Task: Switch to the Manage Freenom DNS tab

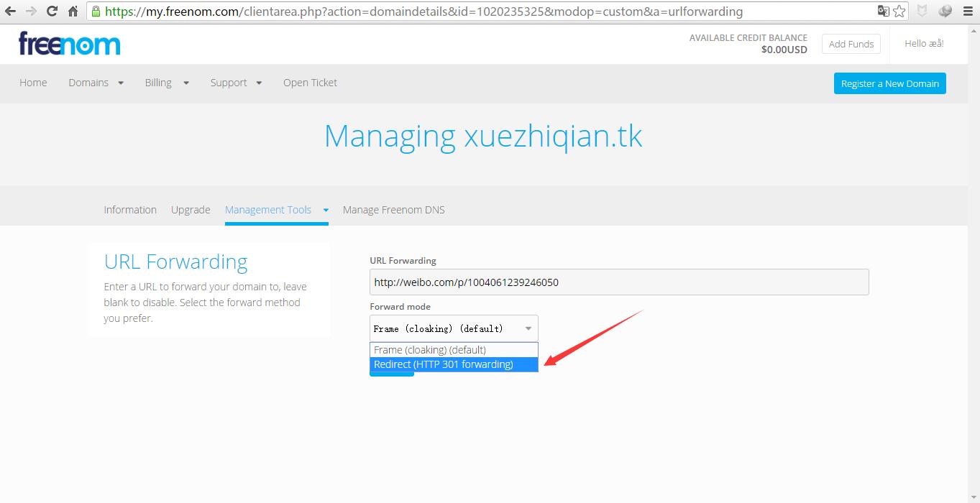Action: pos(393,210)
